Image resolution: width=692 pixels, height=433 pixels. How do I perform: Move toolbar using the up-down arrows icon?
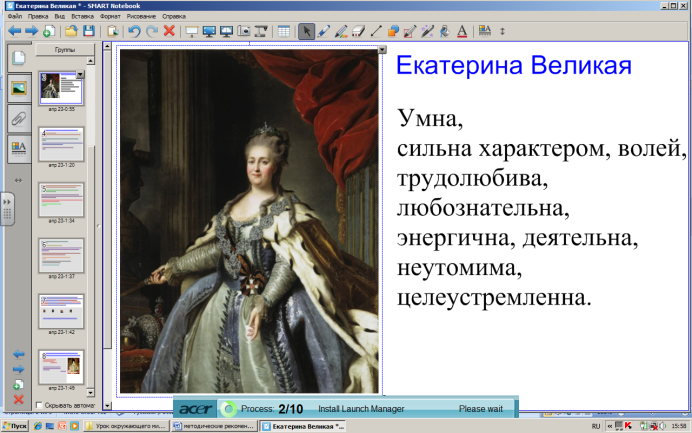tap(502, 31)
